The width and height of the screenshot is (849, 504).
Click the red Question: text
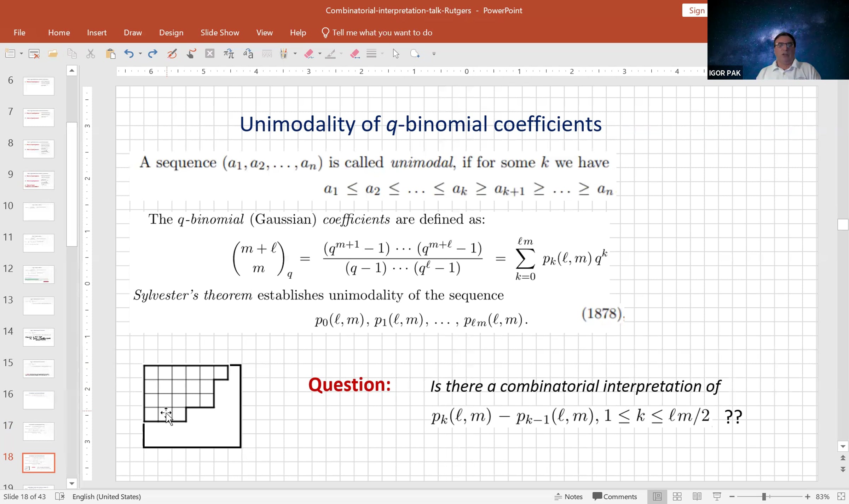(x=349, y=385)
